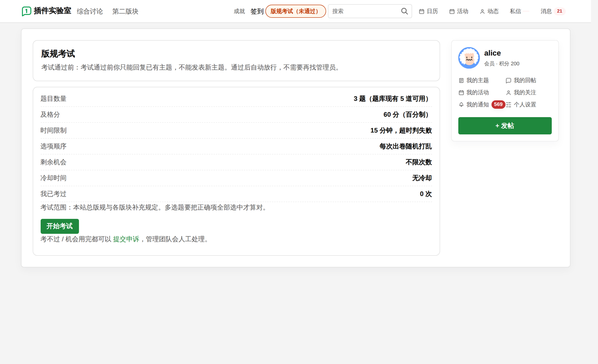598x364 pixels.
Task: Click the 冷却时间 row label
Action: pyautogui.click(x=54, y=178)
